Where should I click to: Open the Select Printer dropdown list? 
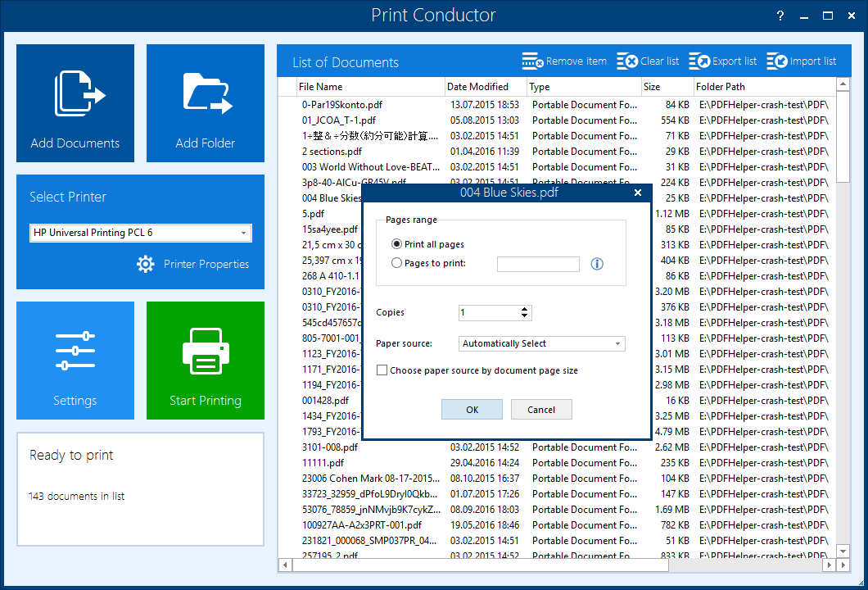243,234
